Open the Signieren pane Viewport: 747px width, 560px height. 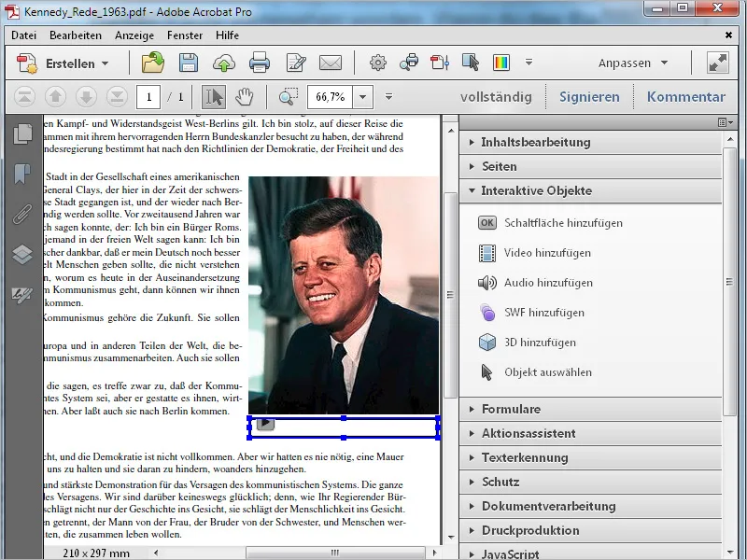coord(589,97)
